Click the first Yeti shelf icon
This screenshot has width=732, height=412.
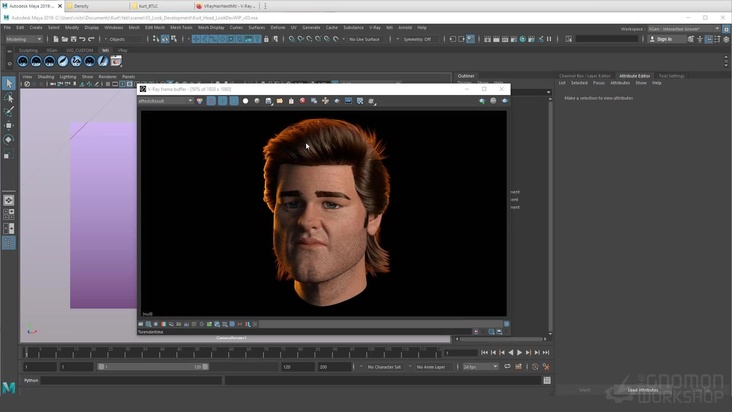point(22,61)
